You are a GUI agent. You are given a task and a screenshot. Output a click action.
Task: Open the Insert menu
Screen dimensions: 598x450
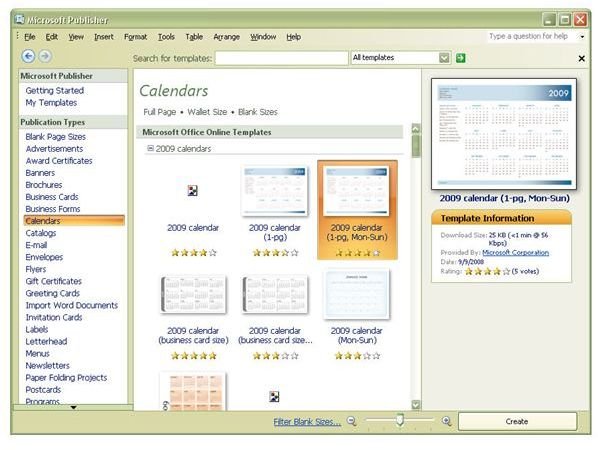click(104, 37)
